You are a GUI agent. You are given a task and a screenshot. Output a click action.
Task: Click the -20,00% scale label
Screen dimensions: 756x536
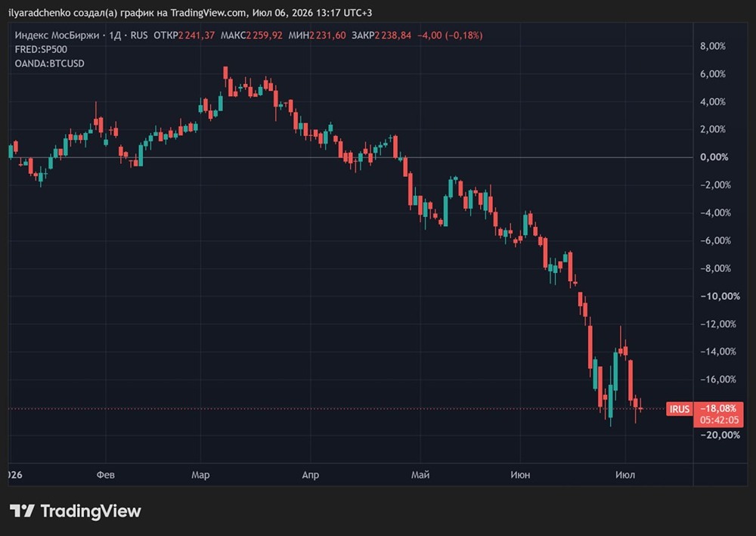[x=720, y=435]
